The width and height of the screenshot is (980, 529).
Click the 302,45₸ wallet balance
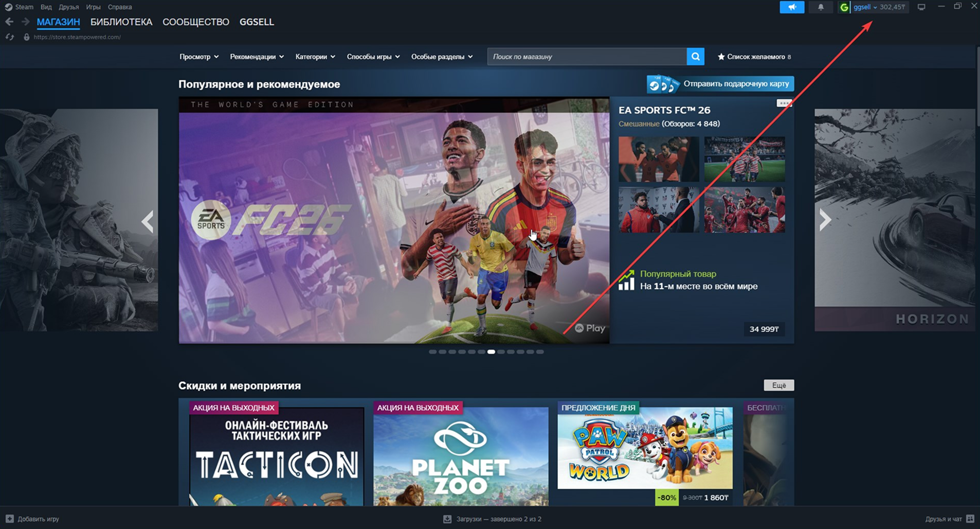coord(893,7)
